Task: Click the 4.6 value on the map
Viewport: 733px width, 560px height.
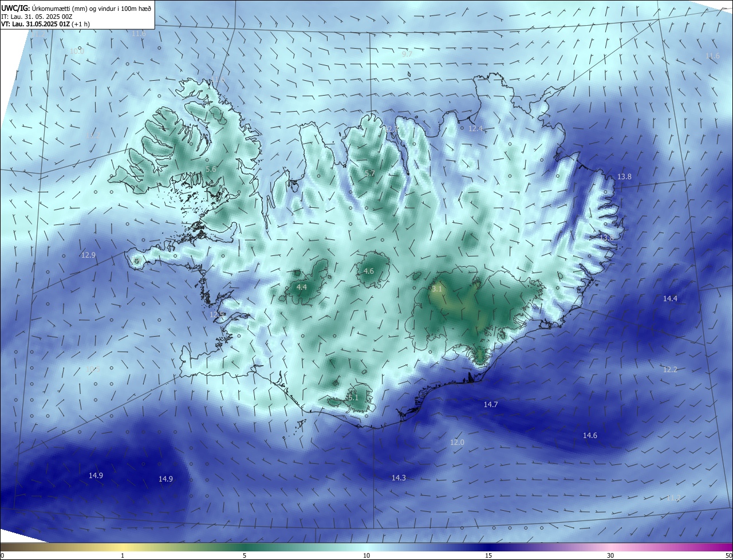Action: tap(369, 271)
